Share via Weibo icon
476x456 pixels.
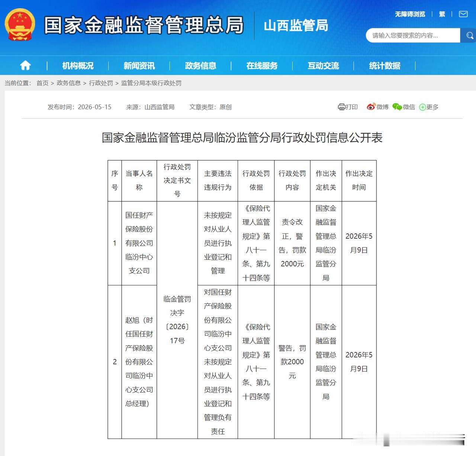(x=371, y=107)
